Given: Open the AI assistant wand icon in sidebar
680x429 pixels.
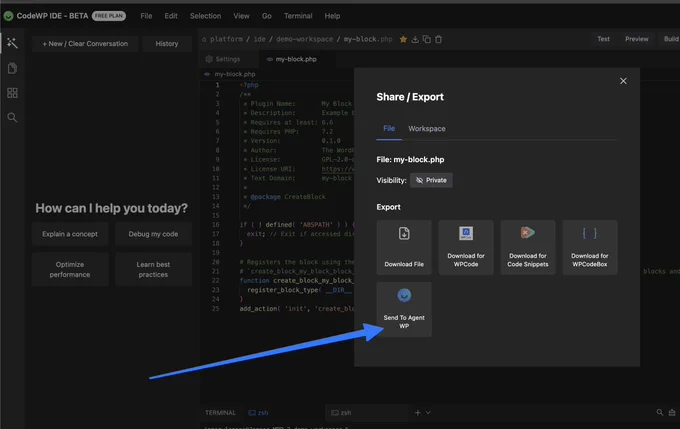Looking at the screenshot, I should (x=12, y=43).
